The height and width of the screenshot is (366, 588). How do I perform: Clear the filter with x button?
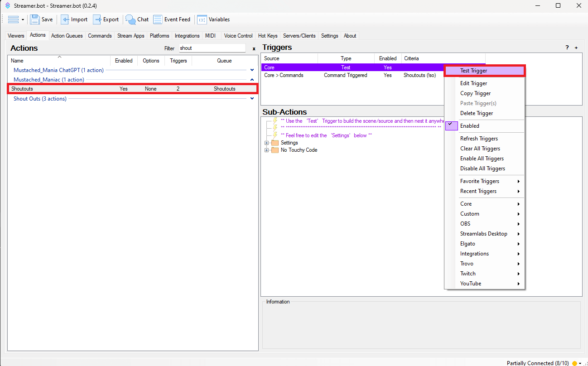pyautogui.click(x=254, y=48)
